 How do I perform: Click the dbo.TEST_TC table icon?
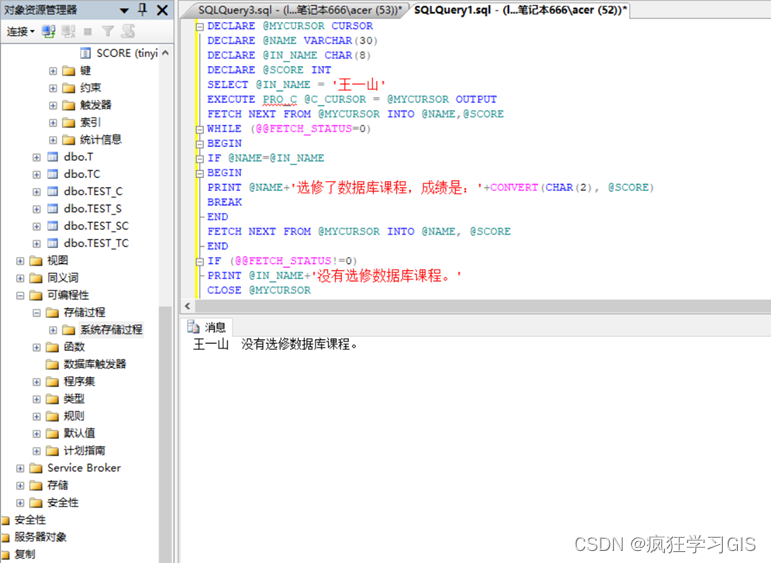pos(53,243)
